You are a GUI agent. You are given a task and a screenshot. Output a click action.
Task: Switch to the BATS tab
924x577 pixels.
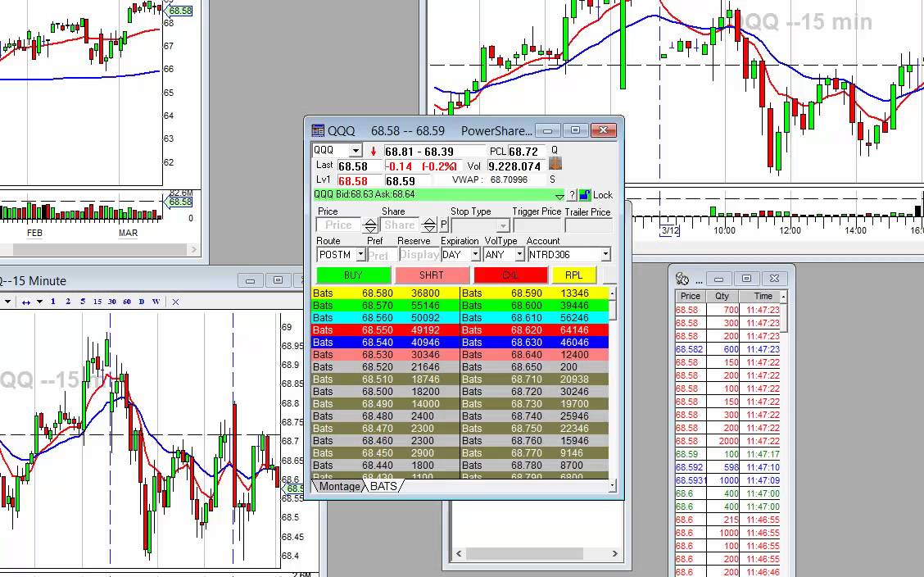pos(383,486)
